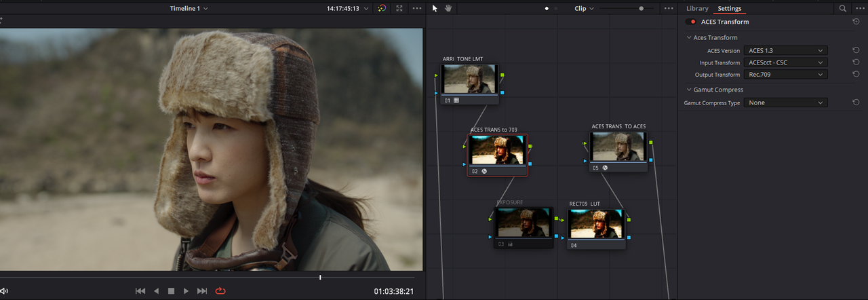Click the LUT grid icon on node 01
Viewport: 868px width, 300px height.
click(456, 100)
